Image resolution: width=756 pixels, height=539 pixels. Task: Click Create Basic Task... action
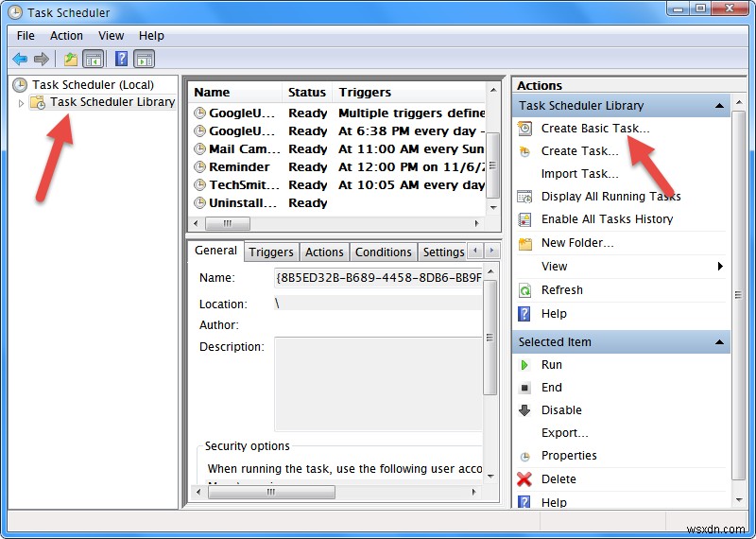(x=595, y=129)
